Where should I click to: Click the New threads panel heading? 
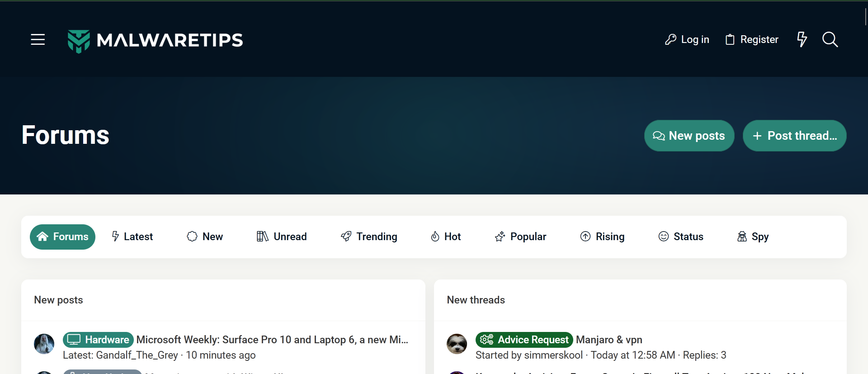point(476,300)
